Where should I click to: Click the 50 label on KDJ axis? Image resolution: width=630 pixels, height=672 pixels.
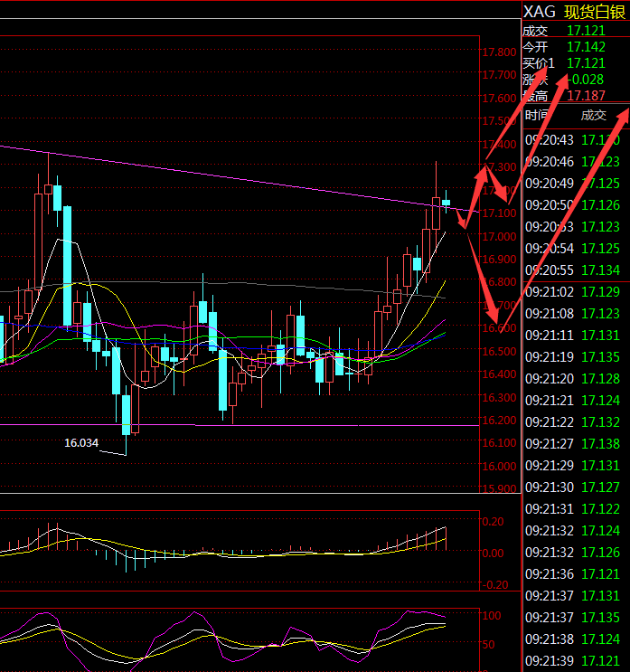pyautogui.click(x=489, y=645)
